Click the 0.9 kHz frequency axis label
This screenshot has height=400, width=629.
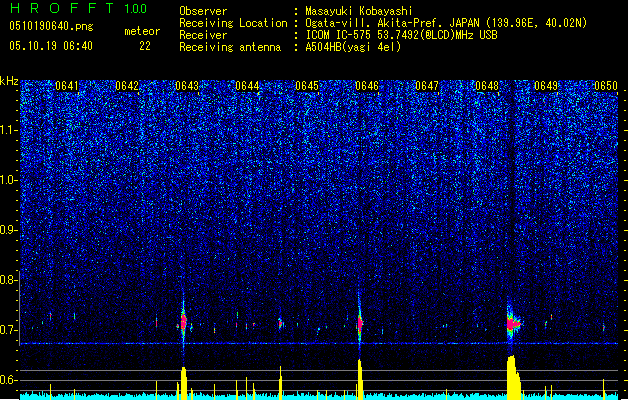[8, 230]
